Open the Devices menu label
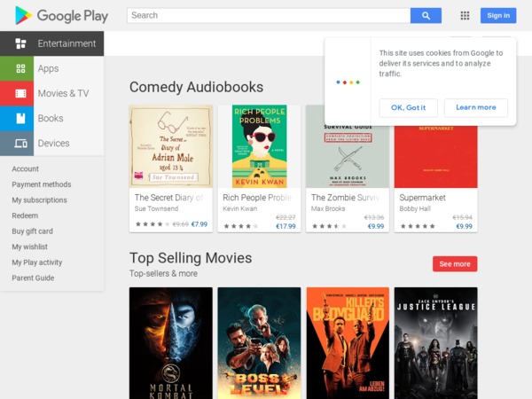532x399 pixels. click(53, 143)
